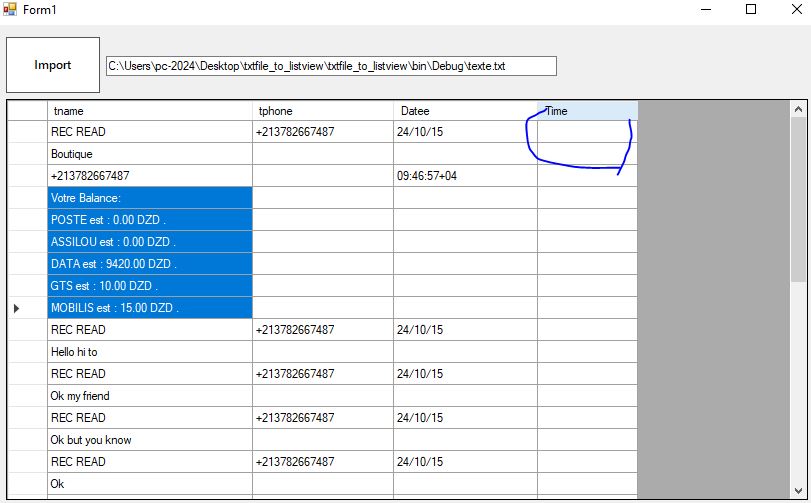
Task: Click the DATA est : 9420.00 DZD cell
Action: pyautogui.click(x=149, y=264)
